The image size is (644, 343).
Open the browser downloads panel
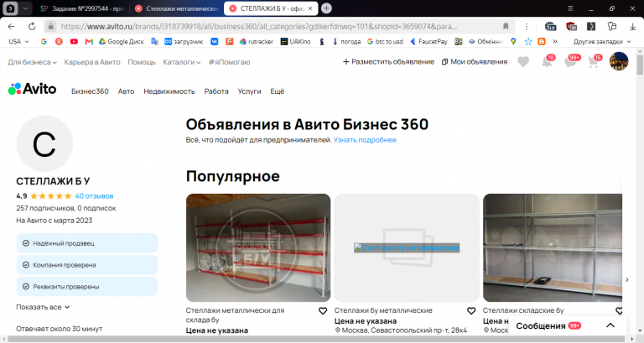point(632,26)
